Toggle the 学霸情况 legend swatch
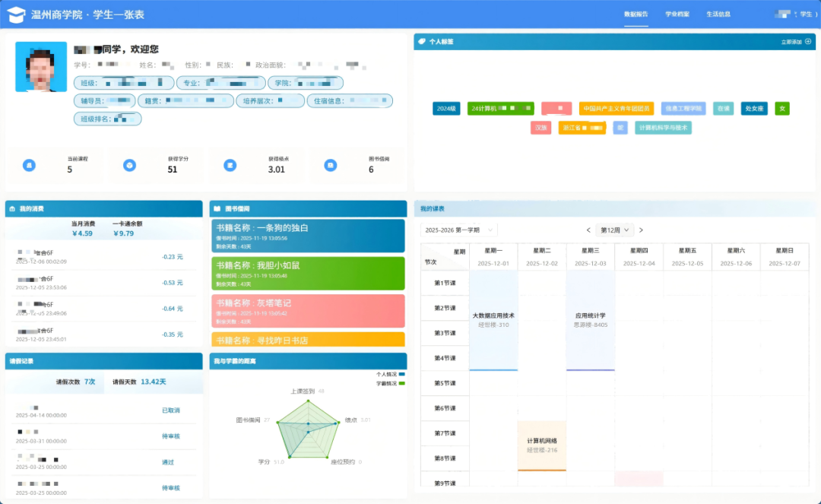The height and width of the screenshot is (504, 821). 401,384
